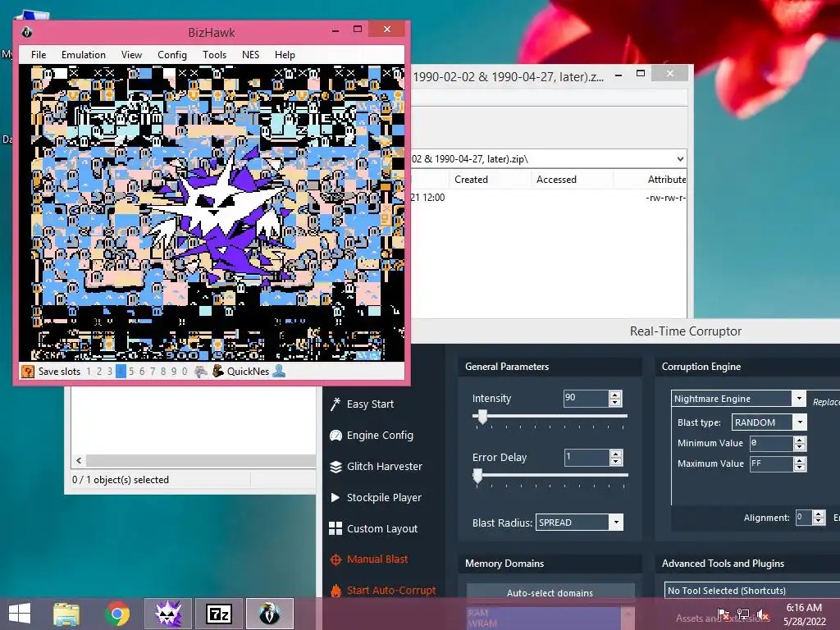Open the Windows Start button
The height and width of the screenshot is (630, 840).
pos(20,614)
